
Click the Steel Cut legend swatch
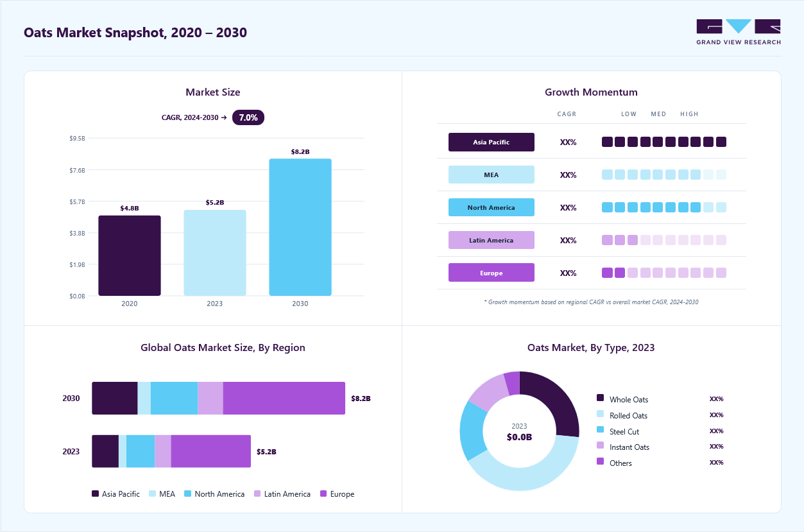tap(601, 430)
